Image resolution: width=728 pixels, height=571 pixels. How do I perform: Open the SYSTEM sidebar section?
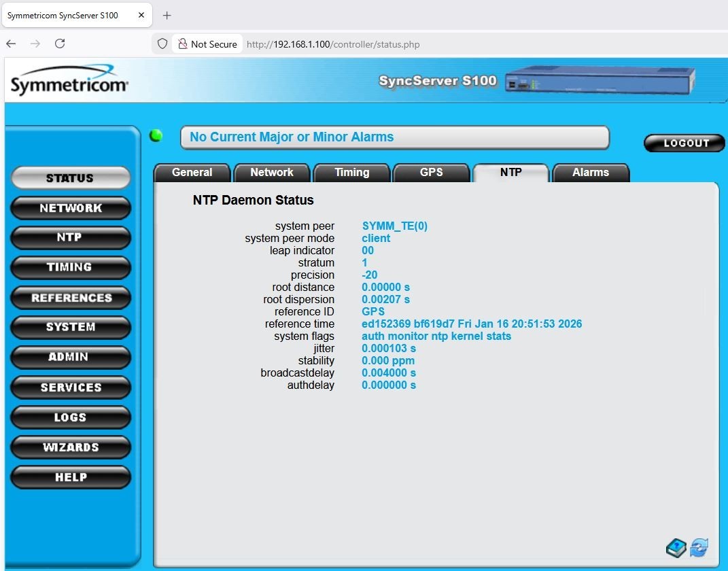(71, 327)
